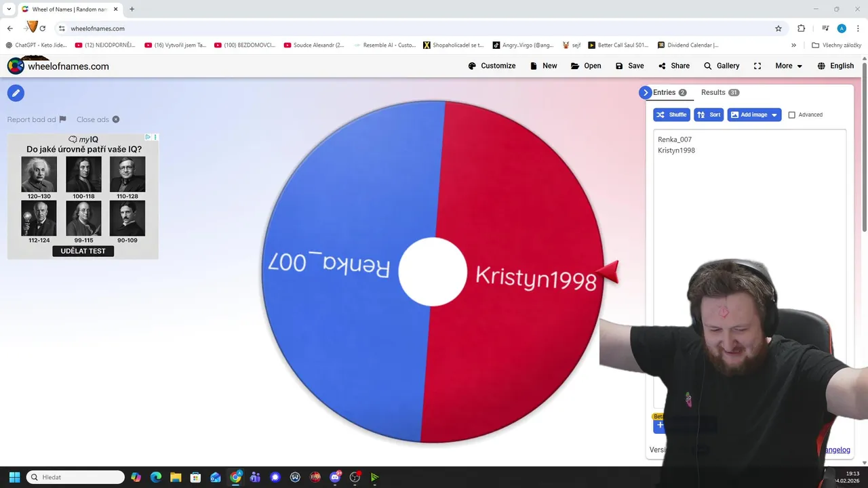Screen dimensions: 868x488
Task: Open File Explorer from taskbar
Action: tap(176, 477)
